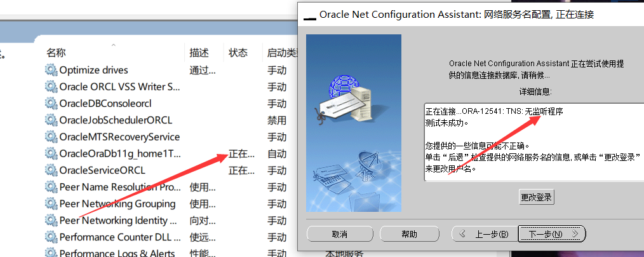Open the Oracle Net Configuration Assistant window menu icon
Screen dimensions: 644x257
[309, 16]
